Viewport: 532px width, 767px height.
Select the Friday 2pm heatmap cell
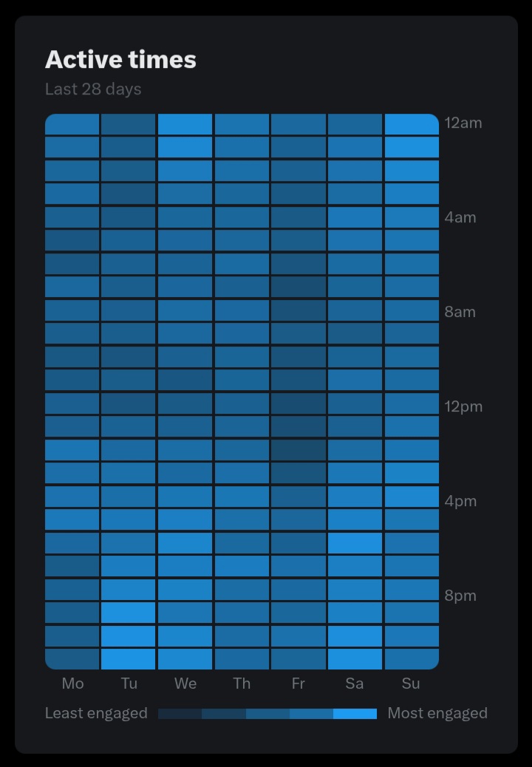pyautogui.click(x=299, y=450)
